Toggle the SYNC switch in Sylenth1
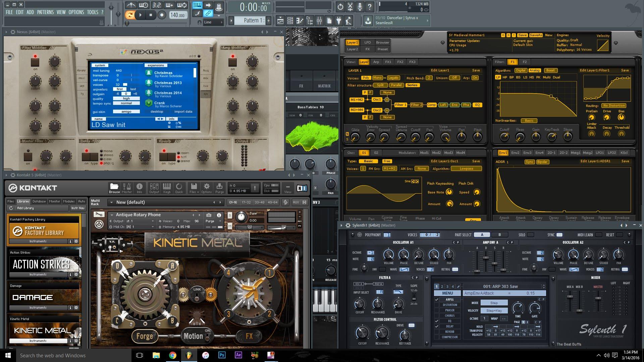Image resolution: width=644 pixels, height=362 pixels. coord(559,235)
